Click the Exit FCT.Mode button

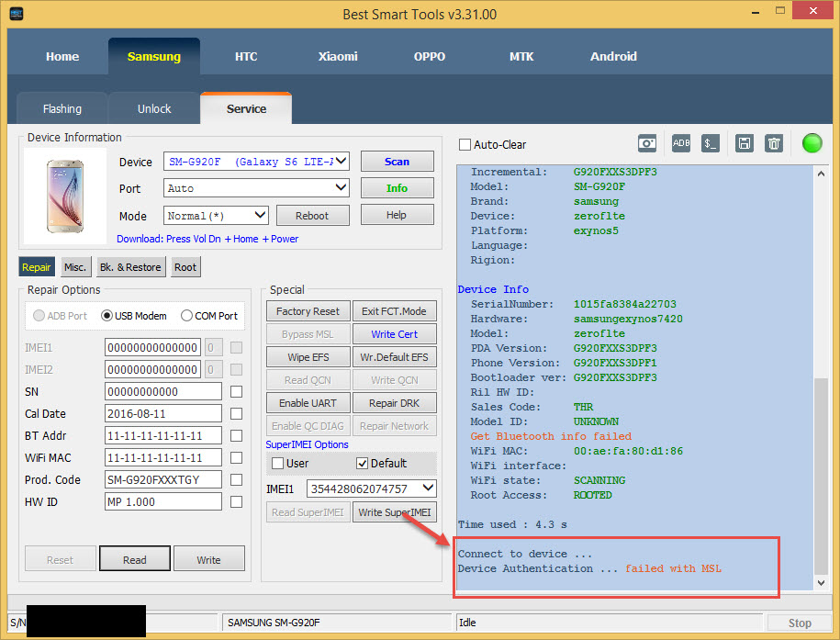pyautogui.click(x=394, y=311)
